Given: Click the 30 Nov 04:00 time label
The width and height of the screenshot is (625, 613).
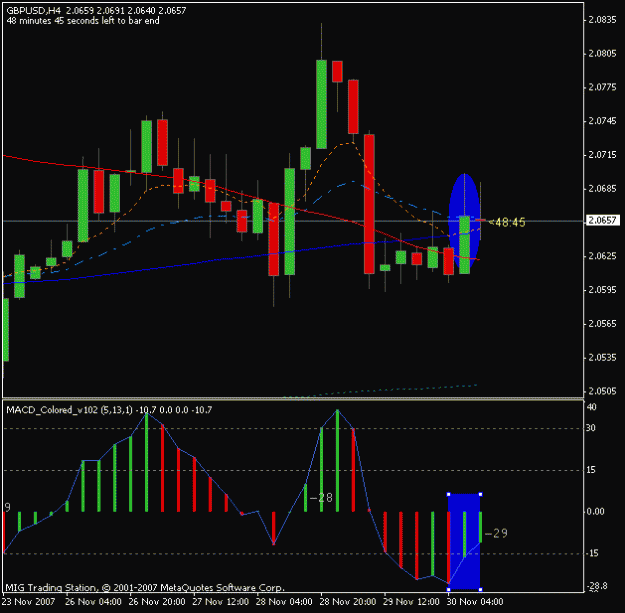Looking at the screenshot, I should click(475, 601).
